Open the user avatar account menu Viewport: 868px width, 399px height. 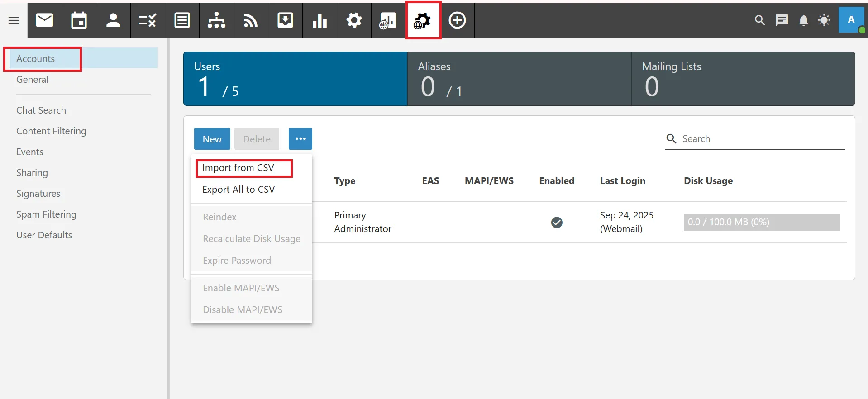[851, 20]
